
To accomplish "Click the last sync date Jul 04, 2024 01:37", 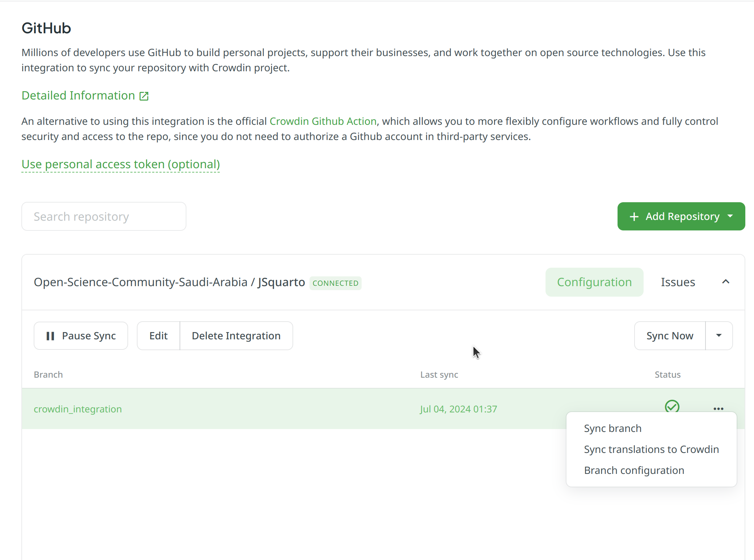I will point(459,409).
